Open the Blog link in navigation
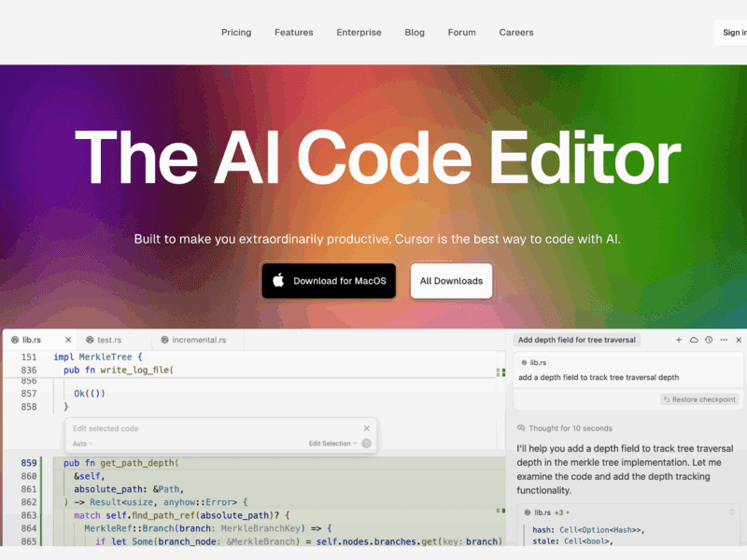 [x=415, y=33]
